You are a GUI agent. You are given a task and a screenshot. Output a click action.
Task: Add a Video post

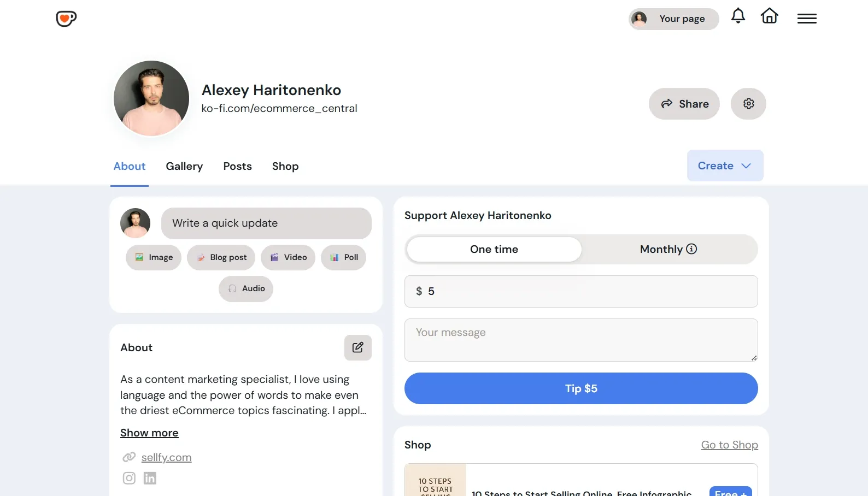pyautogui.click(x=288, y=257)
